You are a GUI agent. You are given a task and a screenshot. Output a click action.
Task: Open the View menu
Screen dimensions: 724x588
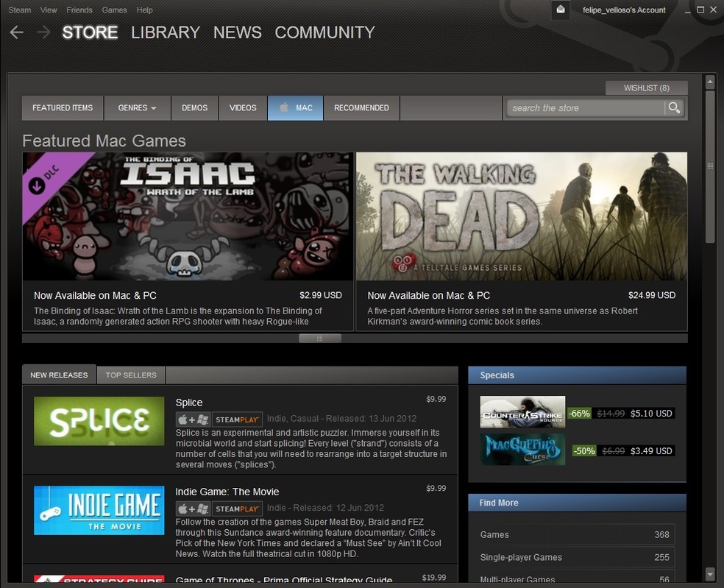(49, 10)
